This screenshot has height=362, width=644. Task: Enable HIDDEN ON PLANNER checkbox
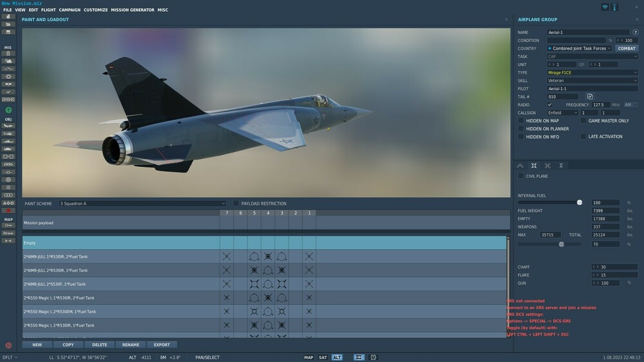coord(521,129)
